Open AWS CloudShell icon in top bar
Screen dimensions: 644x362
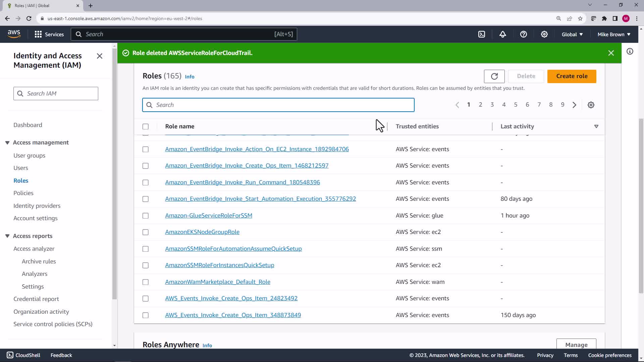pos(482,34)
